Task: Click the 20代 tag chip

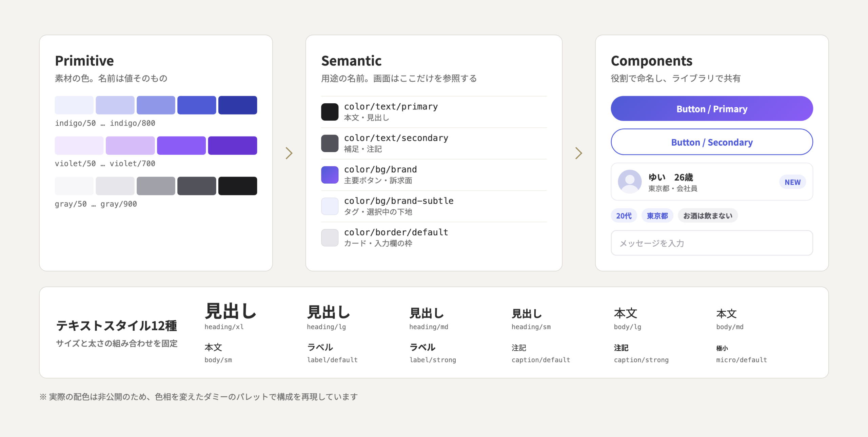Action: 624,216
